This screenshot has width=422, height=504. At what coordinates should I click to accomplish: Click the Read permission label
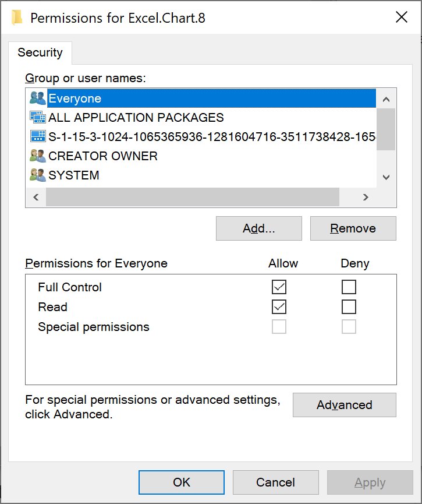point(52,307)
